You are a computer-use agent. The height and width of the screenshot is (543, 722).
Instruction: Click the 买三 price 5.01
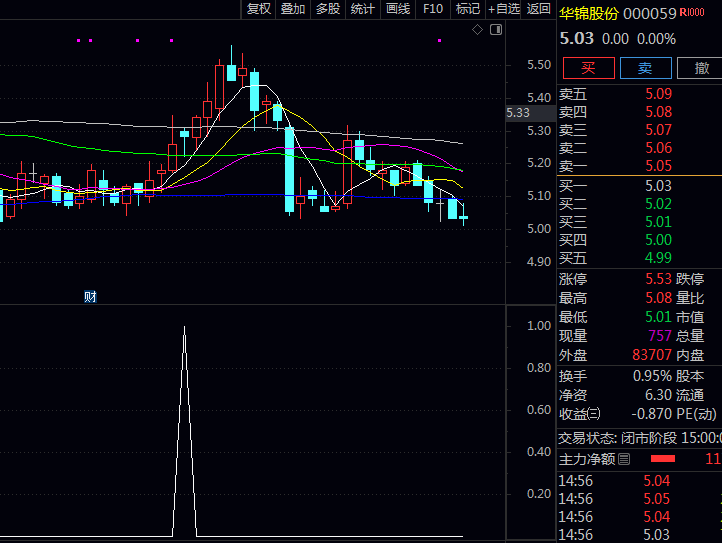click(658, 222)
